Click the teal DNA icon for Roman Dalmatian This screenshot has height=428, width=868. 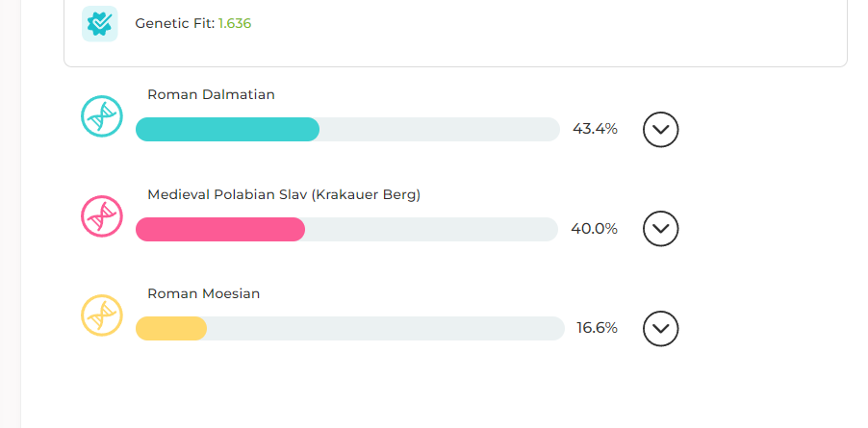[102, 116]
